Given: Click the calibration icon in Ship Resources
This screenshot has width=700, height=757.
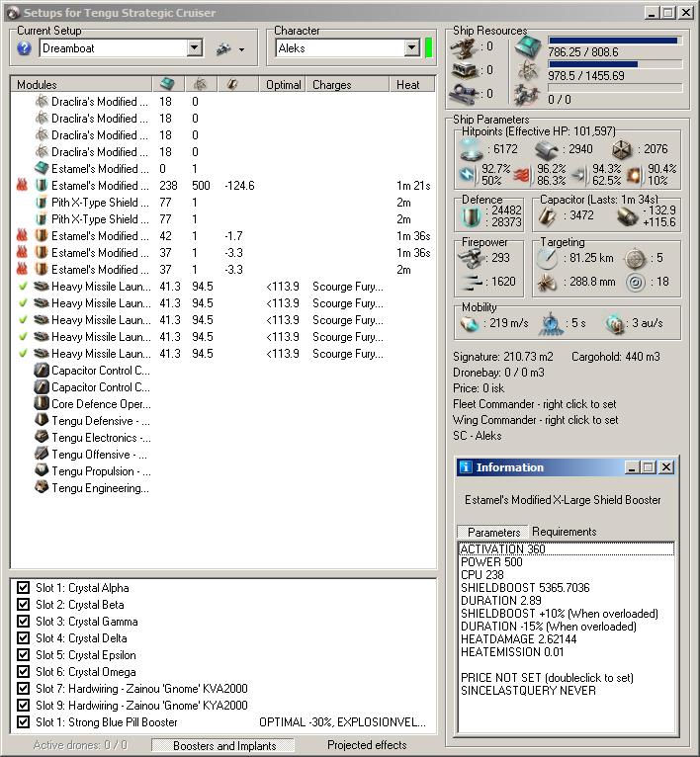Looking at the screenshot, I should click(x=465, y=94).
